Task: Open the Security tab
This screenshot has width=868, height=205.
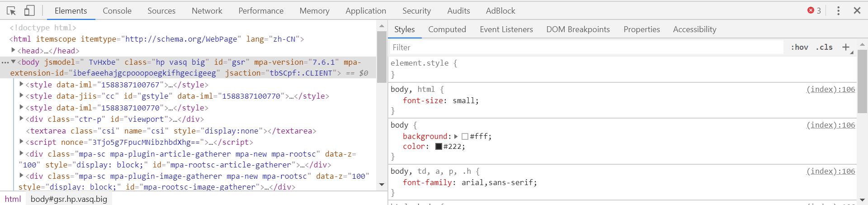Action: 416,11
